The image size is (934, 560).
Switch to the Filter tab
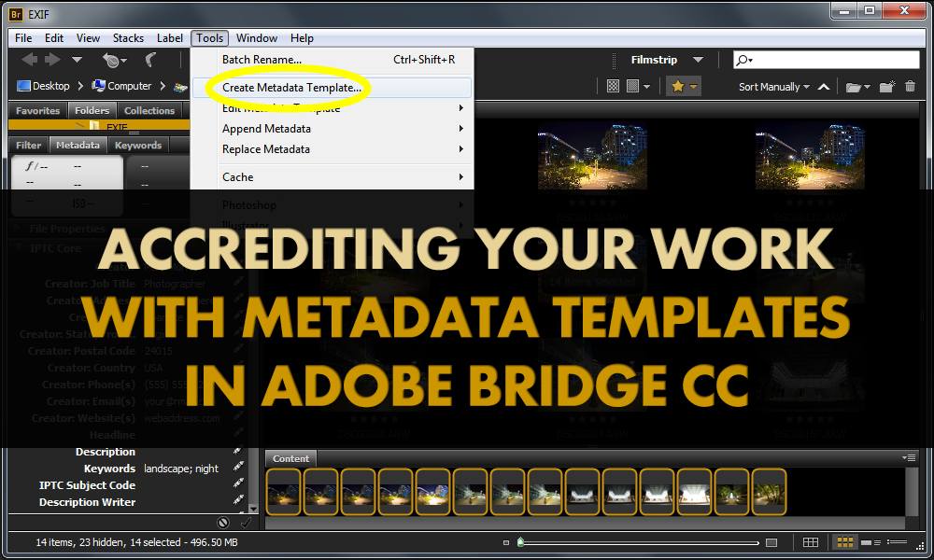pyautogui.click(x=29, y=146)
